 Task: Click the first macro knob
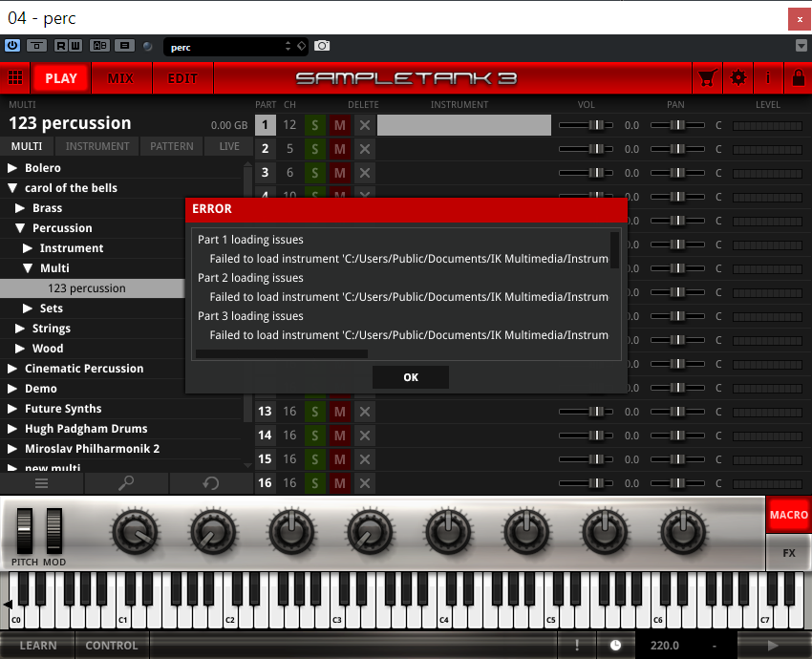click(135, 532)
